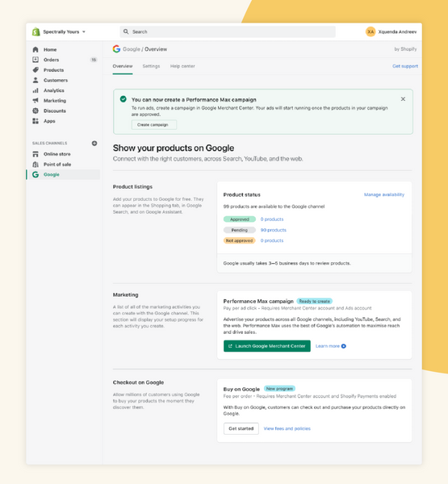
Task: Click the Google breadcrumb link
Action: coord(132,49)
